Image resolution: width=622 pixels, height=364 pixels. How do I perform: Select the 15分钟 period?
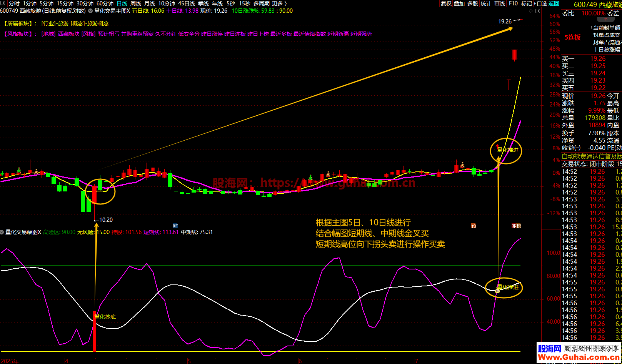(x=65, y=3)
